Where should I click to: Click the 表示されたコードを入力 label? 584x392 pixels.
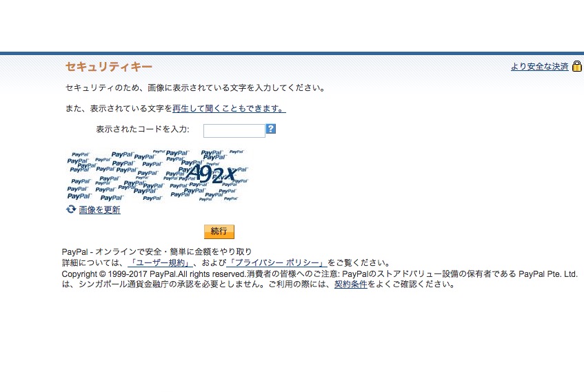pos(143,130)
